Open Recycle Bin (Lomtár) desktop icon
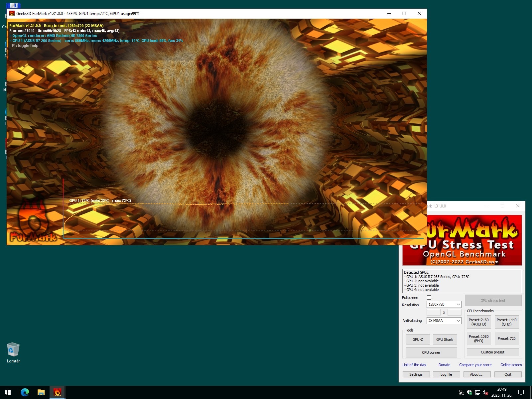Image resolution: width=532 pixels, height=399 pixels. pos(13,353)
